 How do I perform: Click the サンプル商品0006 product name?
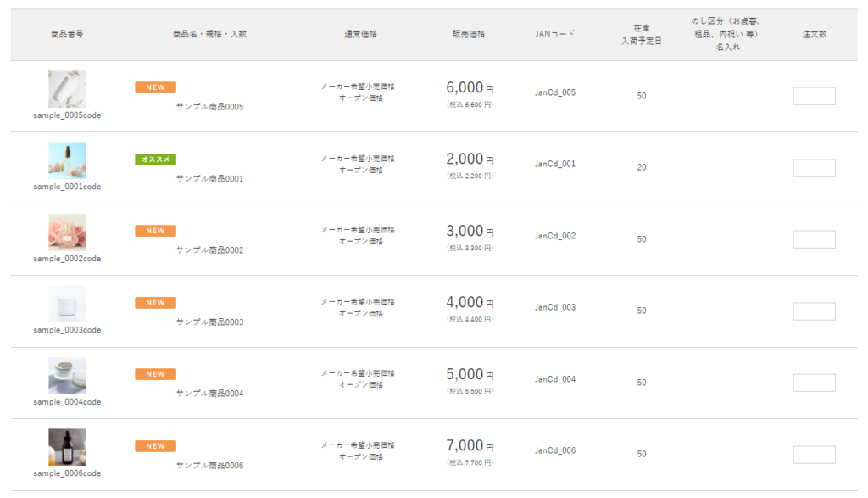coord(209,466)
